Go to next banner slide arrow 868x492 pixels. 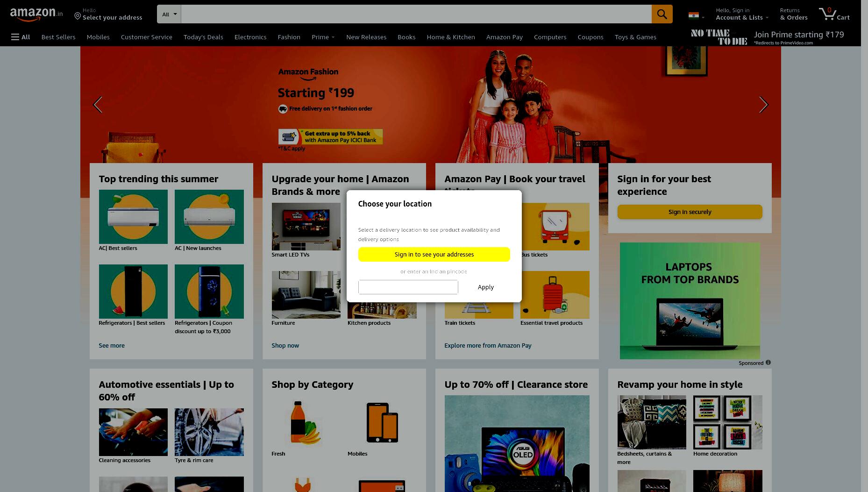(763, 105)
